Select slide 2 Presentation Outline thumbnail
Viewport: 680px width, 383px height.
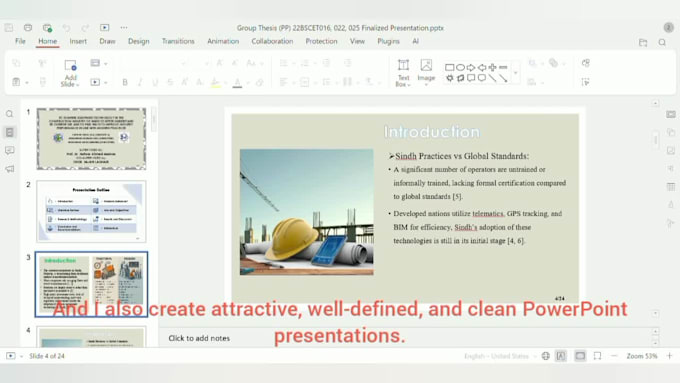91,211
